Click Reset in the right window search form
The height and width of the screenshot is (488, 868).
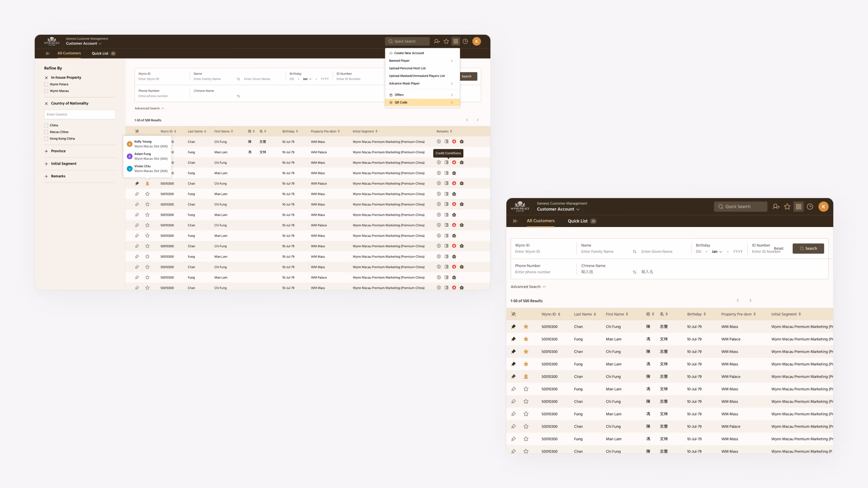point(779,249)
